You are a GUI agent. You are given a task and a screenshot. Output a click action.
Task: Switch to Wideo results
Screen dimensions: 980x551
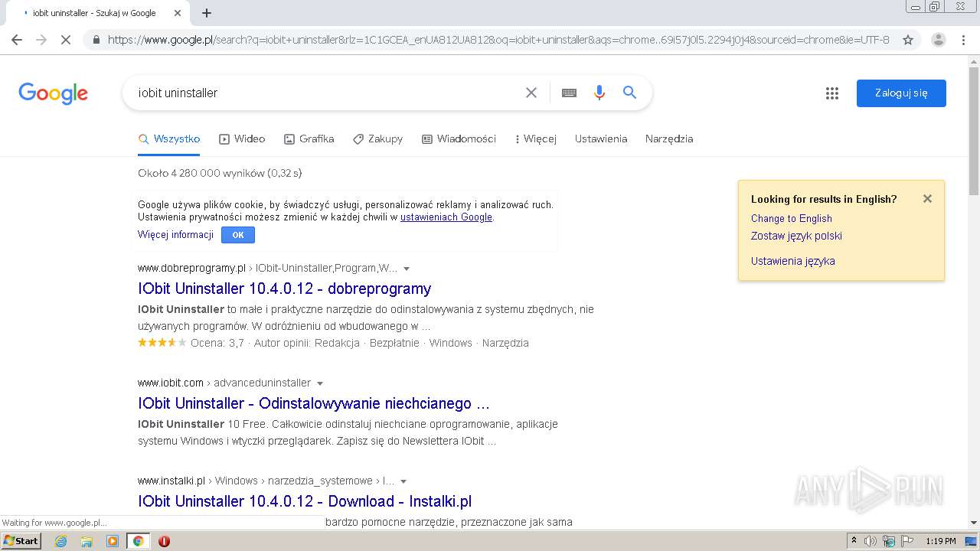(x=242, y=139)
